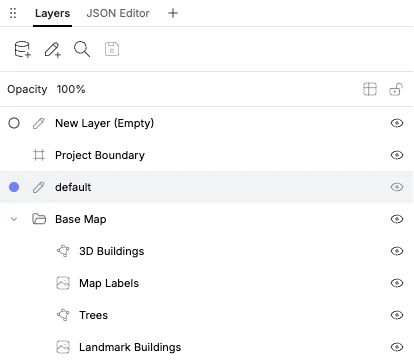This screenshot has height=360, width=414.
Task: Click the 100% opacity value
Action: click(71, 89)
